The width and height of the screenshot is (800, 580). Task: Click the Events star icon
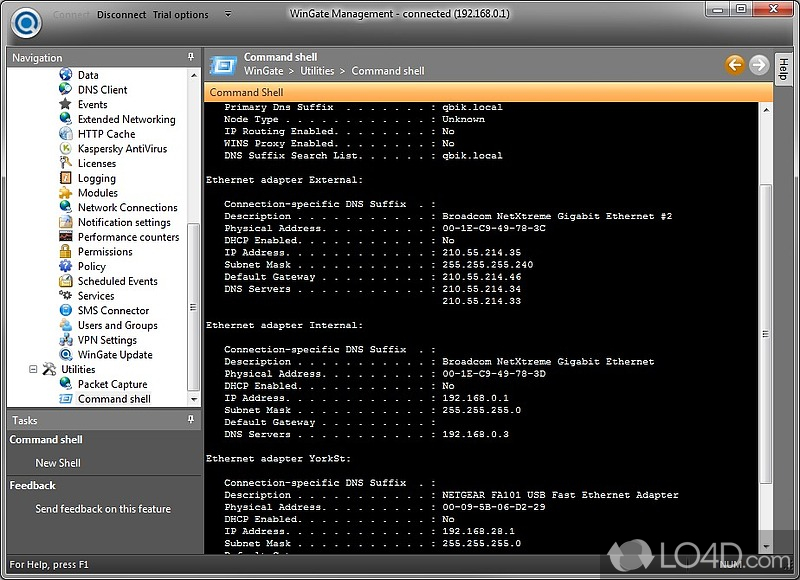pos(66,105)
